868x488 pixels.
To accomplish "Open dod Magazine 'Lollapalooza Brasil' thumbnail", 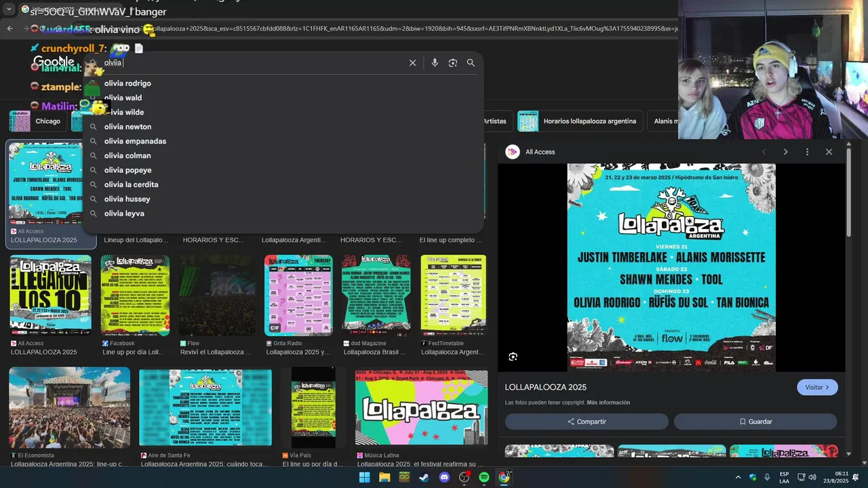I will [376, 295].
